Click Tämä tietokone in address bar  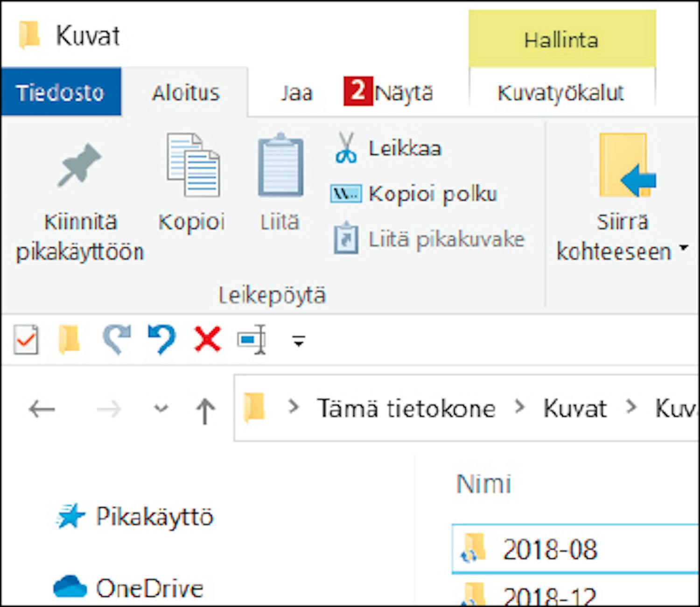(406, 408)
